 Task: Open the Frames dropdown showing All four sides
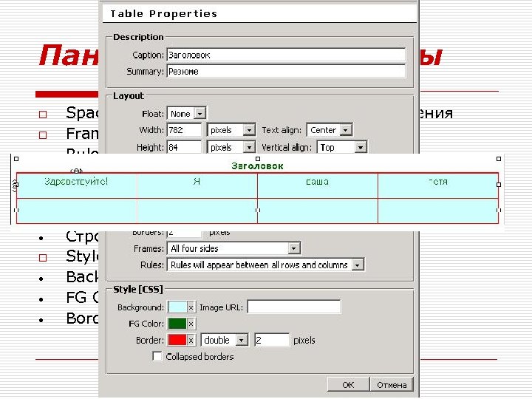233,248
